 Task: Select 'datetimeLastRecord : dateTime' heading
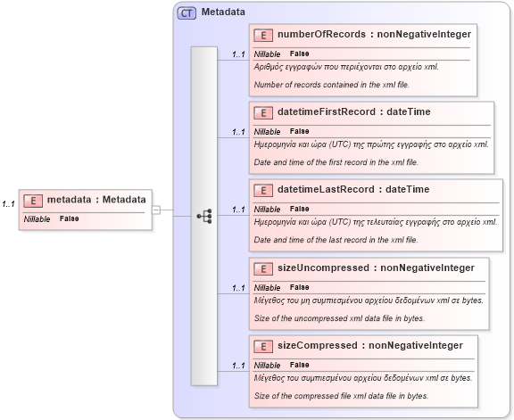[x=353, y=189]
